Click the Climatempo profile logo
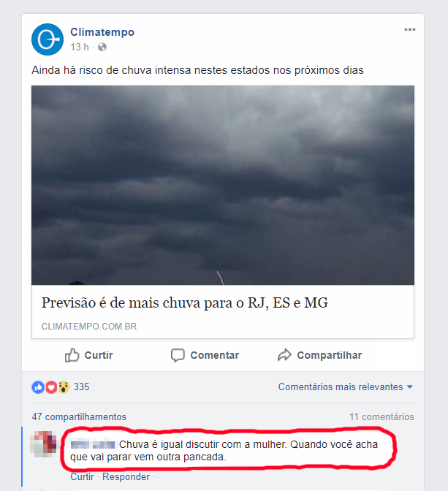Image resolution: width=448 pixels, height=491 pixels. click(48, 39)
